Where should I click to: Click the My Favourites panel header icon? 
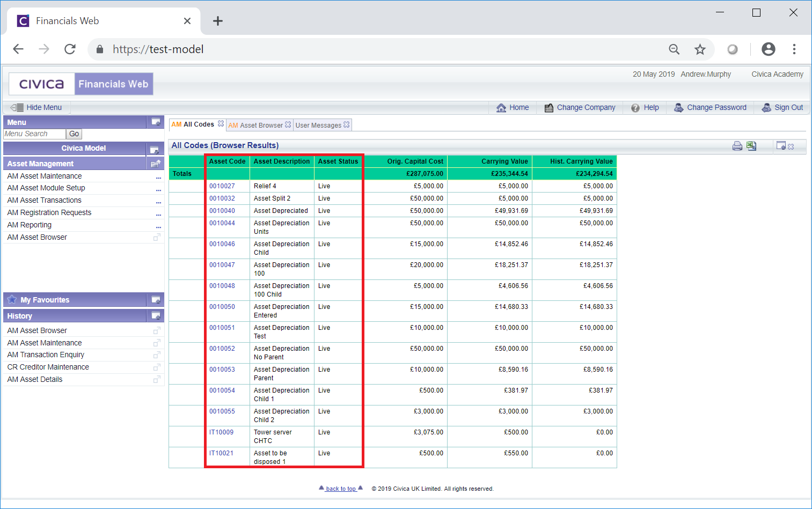[156, 299]
